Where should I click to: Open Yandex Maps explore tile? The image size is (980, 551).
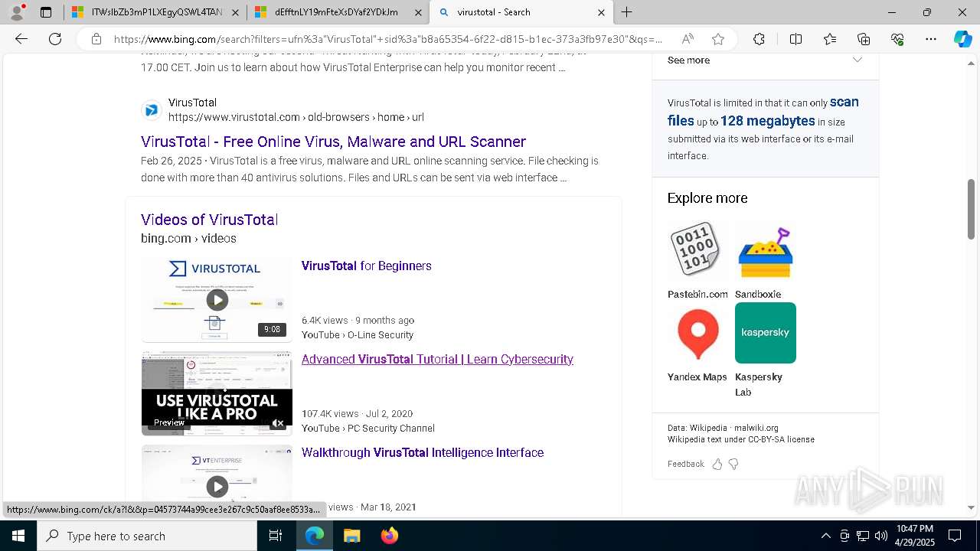[697, 343]
